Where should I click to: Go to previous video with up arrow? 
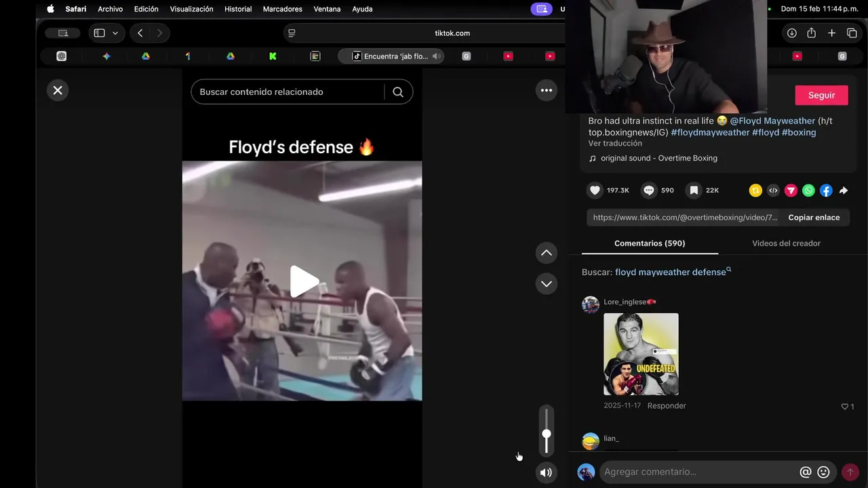pyautogui.click(x=547, y=253)
